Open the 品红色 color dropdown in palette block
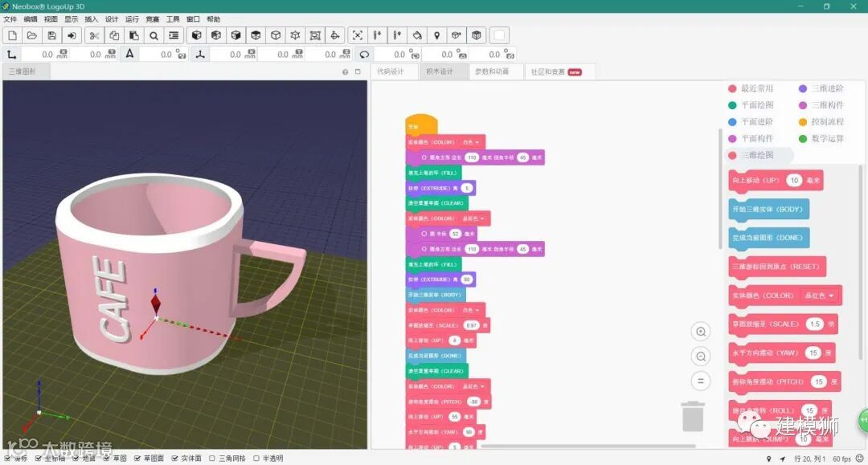 [x=820, y=296]
